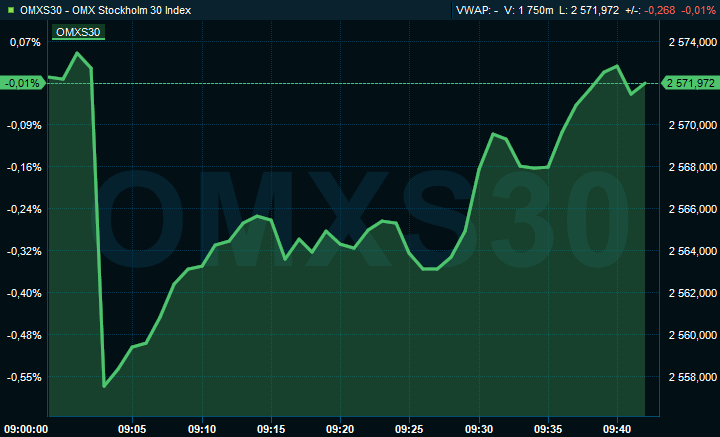Click the '-0,55%' left axis label
The image size is (720, 437).
(x=23, y=377)
